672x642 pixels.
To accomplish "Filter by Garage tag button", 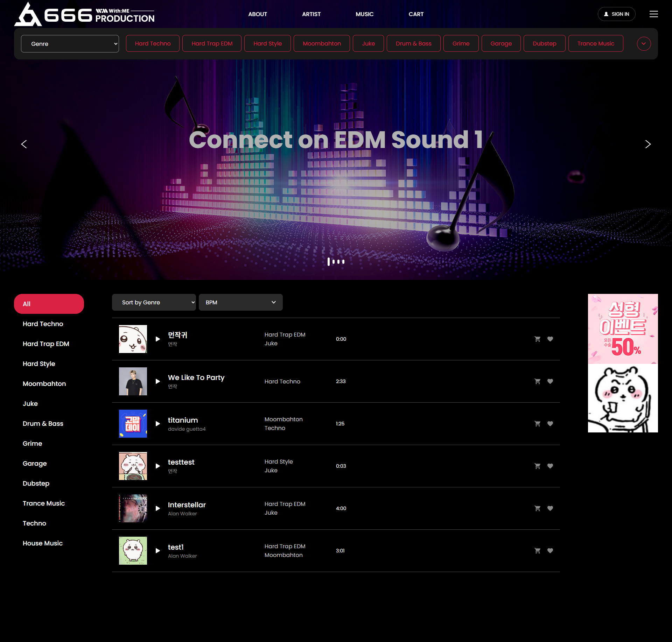I will click(501, 43).
